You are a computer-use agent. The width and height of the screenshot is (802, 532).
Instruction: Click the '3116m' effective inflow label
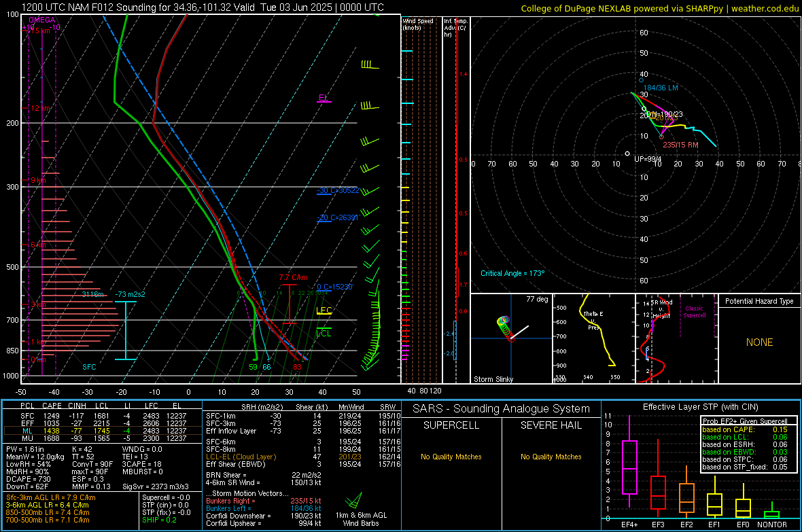coord(92,294)
